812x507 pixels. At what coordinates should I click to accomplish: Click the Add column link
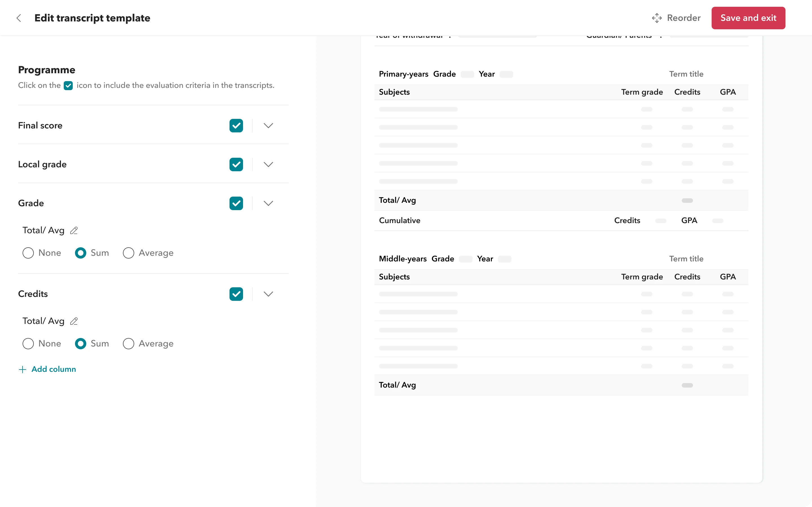point(53,369)
